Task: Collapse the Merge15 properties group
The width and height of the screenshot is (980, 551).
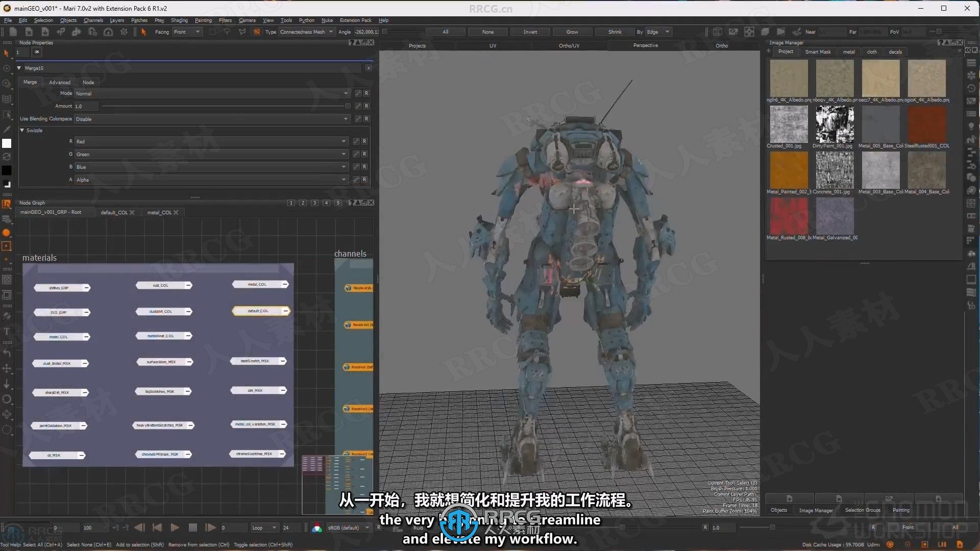Action: coord(19,68)
